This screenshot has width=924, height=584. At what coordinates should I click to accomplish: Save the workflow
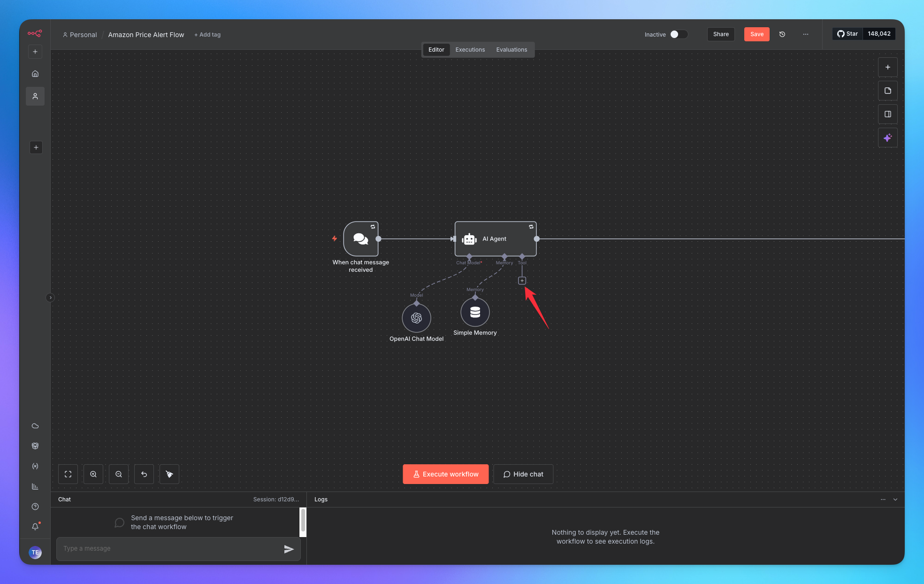[x=756, y=34]
